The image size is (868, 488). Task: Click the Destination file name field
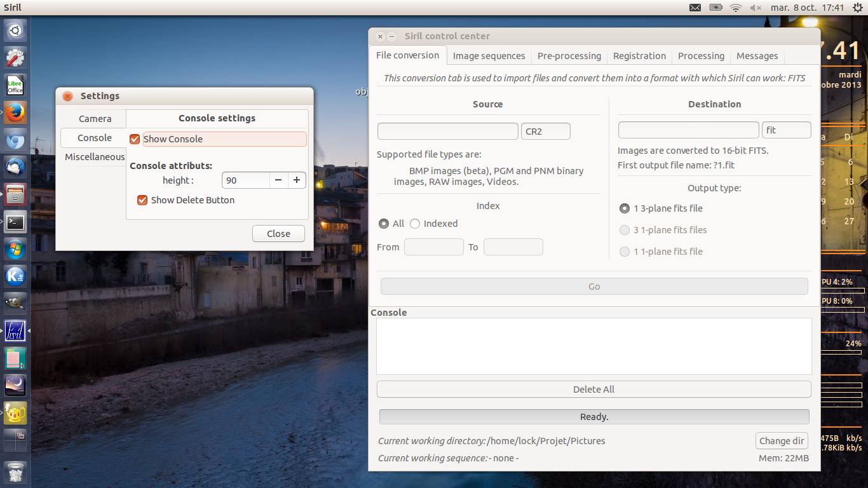tap(689, 130)
